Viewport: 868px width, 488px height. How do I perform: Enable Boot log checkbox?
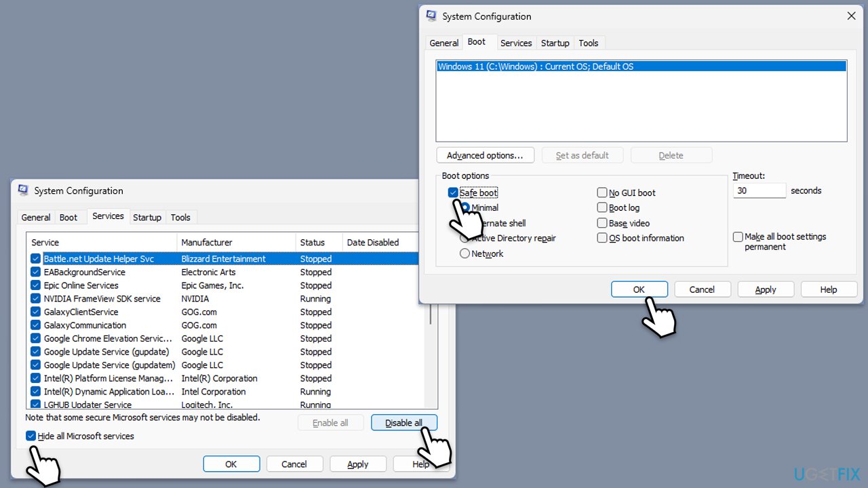click(602, 207)
